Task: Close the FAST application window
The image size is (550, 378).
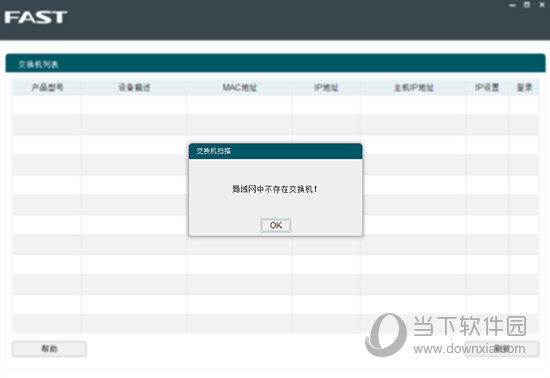Action: pyautogui.click(x=542, y=5)
